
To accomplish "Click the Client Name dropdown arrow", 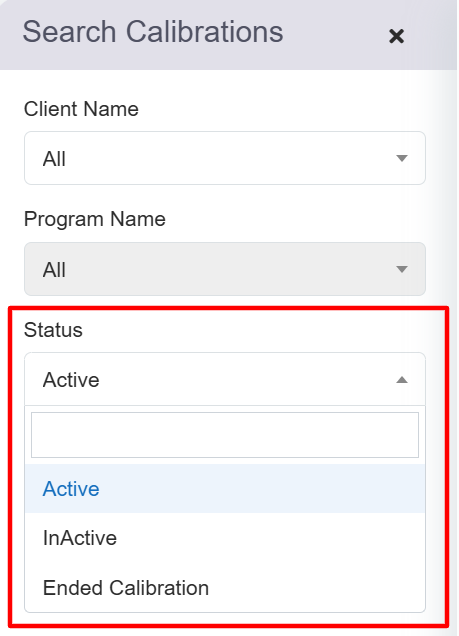I will (x=401, y=158).
